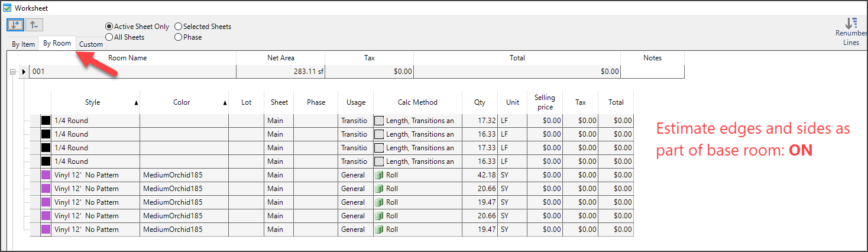Click the Notes cell for room 001

pos(652,72)
